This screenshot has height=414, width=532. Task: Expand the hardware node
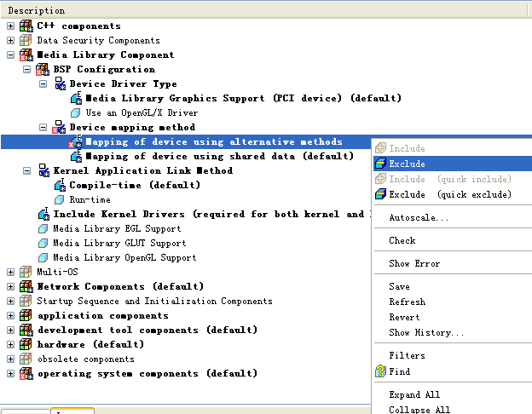[x=10, y=344]
